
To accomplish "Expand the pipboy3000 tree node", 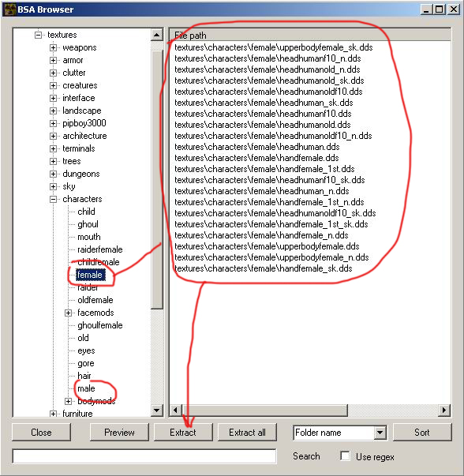I will click(x=53, y=123).
